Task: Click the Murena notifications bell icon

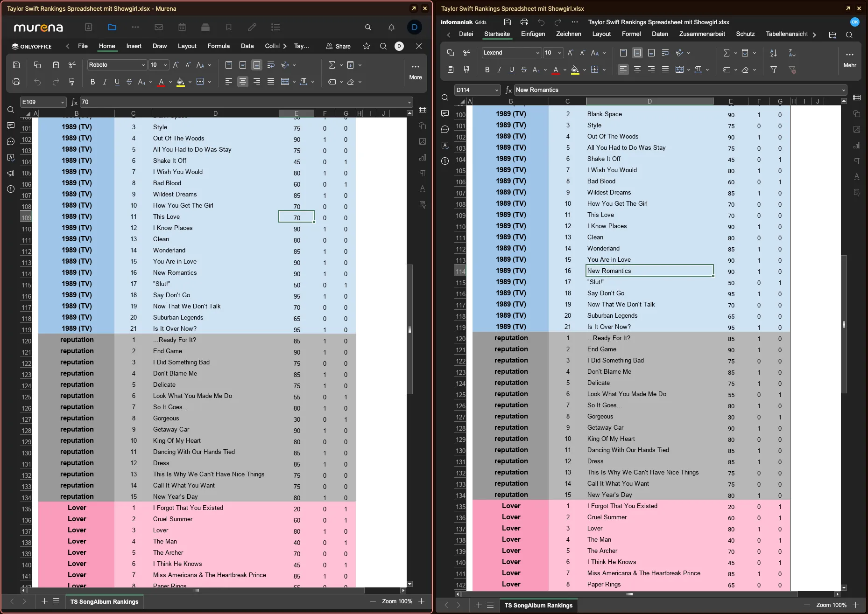Action: [x=391, y=28]
